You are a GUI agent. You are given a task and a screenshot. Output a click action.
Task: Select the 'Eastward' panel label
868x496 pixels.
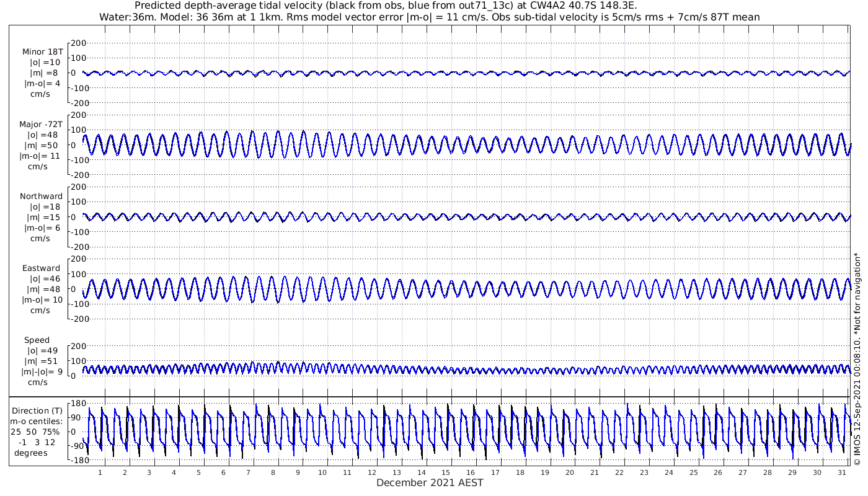[41, 268]
